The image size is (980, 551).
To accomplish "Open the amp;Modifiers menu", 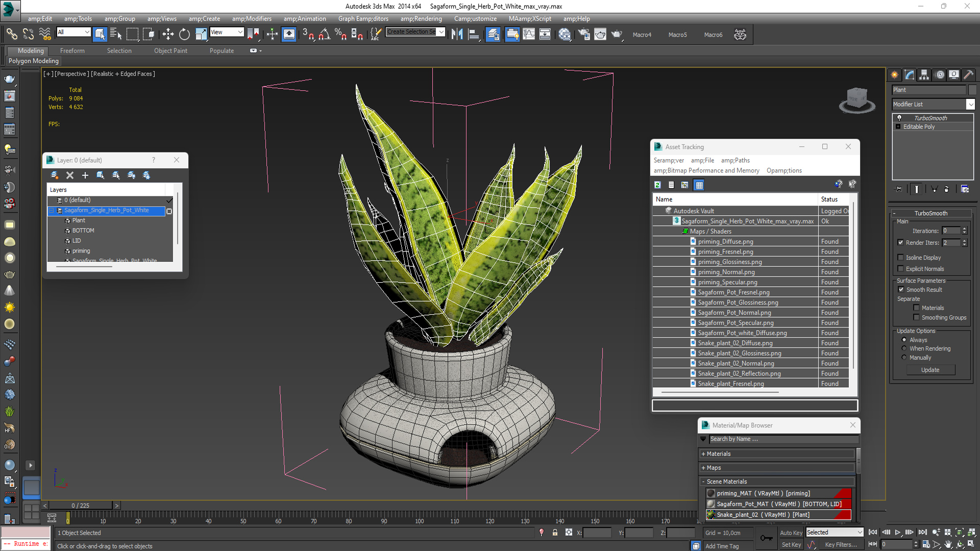I will tap(252, 19).
